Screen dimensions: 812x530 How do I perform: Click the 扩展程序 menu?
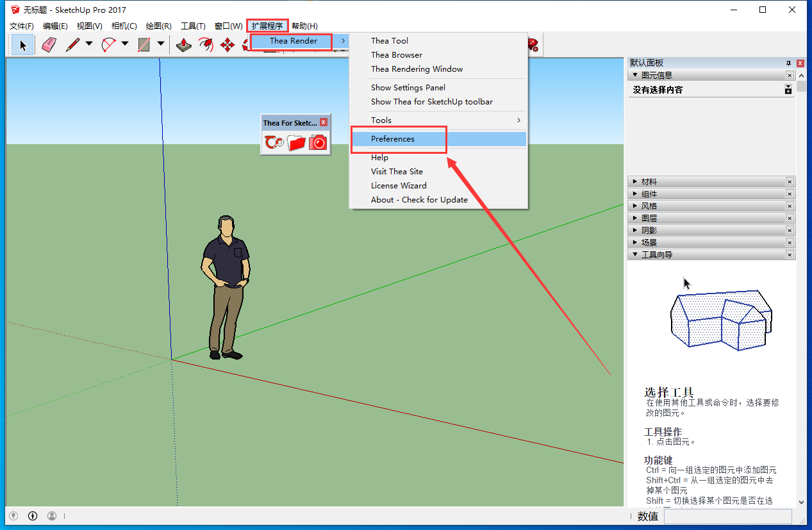tap(267, 26)
